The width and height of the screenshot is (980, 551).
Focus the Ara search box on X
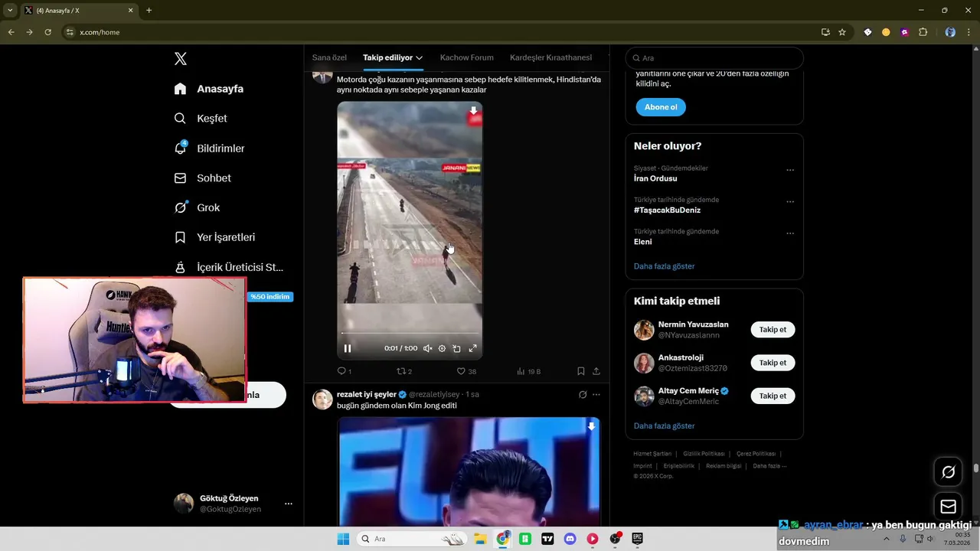click(714, 58)
